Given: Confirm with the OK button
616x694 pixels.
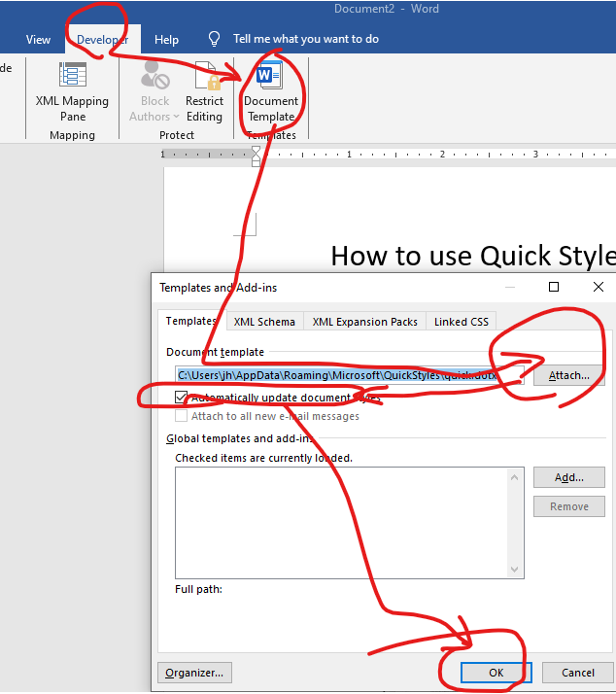Looking at the screenshot, I should [x=496, y=673].
